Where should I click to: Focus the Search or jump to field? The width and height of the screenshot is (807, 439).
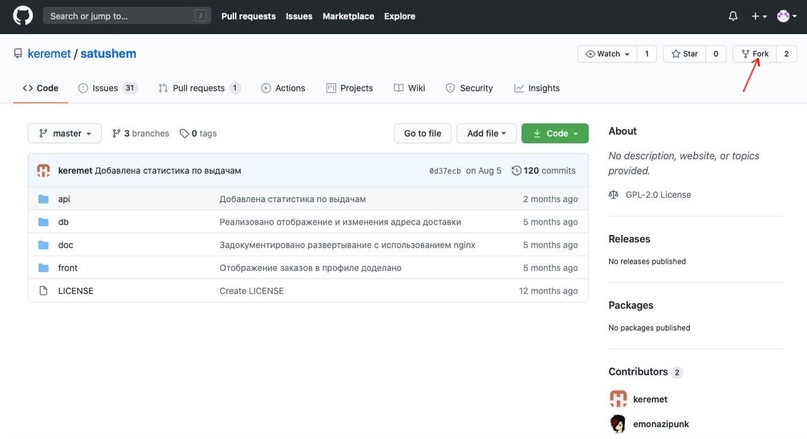pos(127,16)
